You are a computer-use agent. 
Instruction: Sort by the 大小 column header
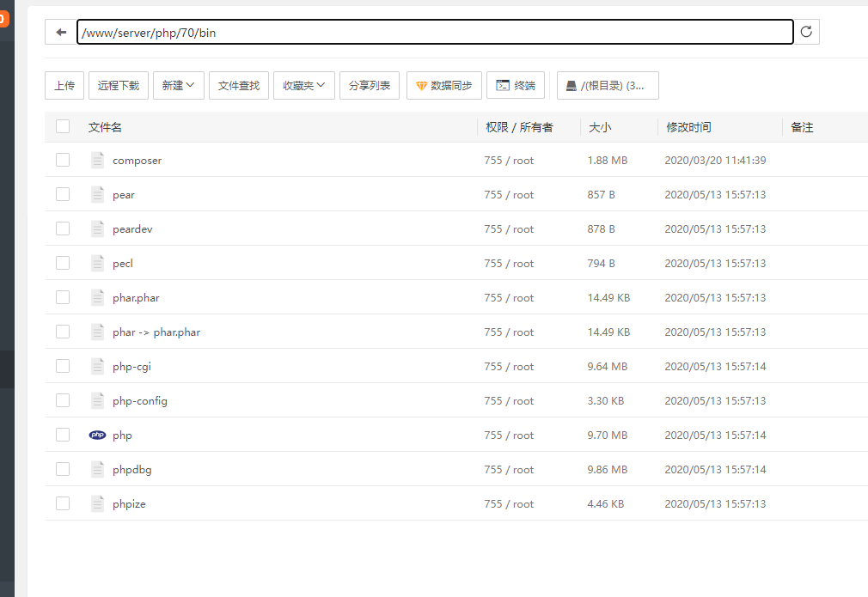(x=600, y=127)
